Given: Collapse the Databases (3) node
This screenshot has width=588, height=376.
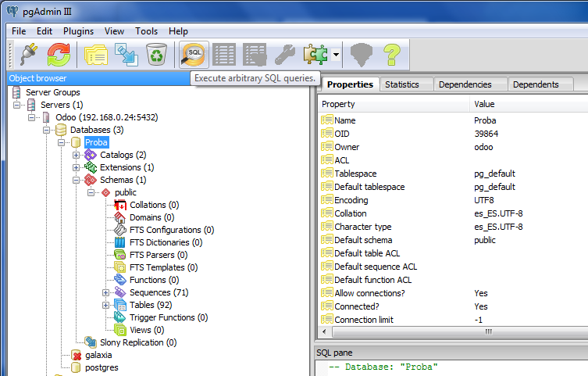Looking at the screenshot, I should pyautogui.click(x=47, y=130).
